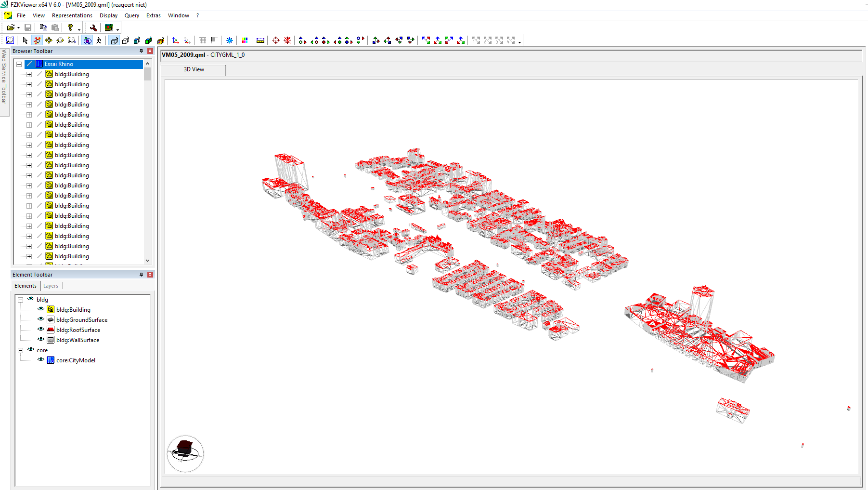The height and width of the screenshot is (490, 868).
Task: Switch to the Layers tab
Action: [51, 285]
